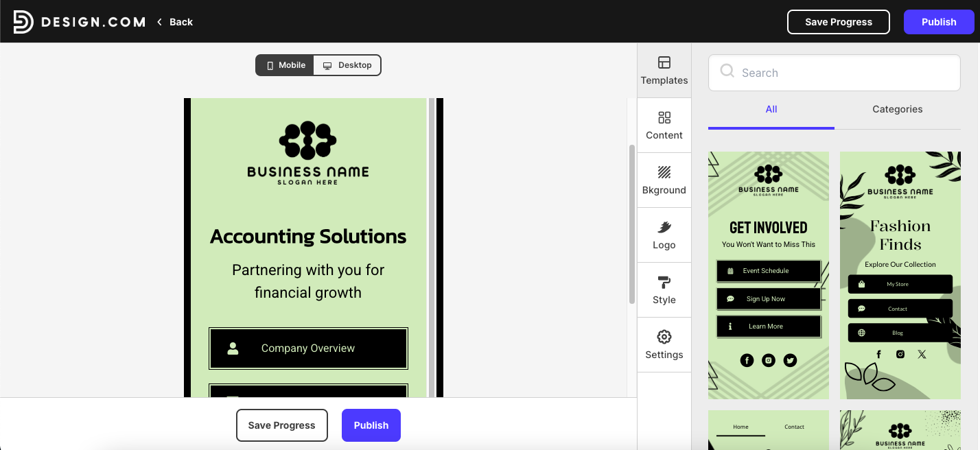Open the Design.com logo home link
The height and width of the screenshot is (450, 980).
[x=79, y=22]
